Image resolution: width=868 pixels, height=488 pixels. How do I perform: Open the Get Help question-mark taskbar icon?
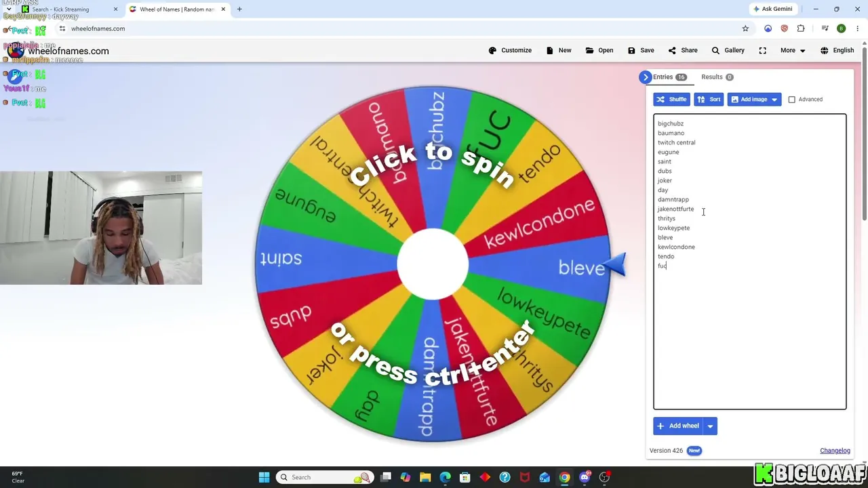(x=505, y=477)
